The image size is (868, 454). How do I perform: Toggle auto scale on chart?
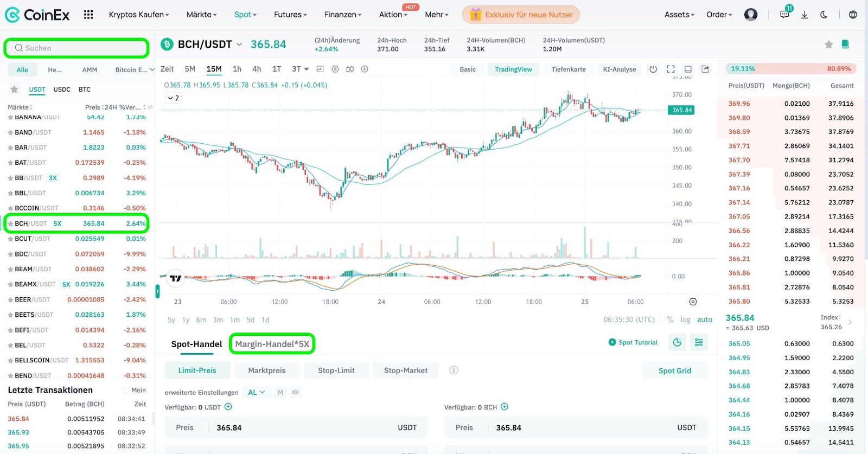click(705, 319)
